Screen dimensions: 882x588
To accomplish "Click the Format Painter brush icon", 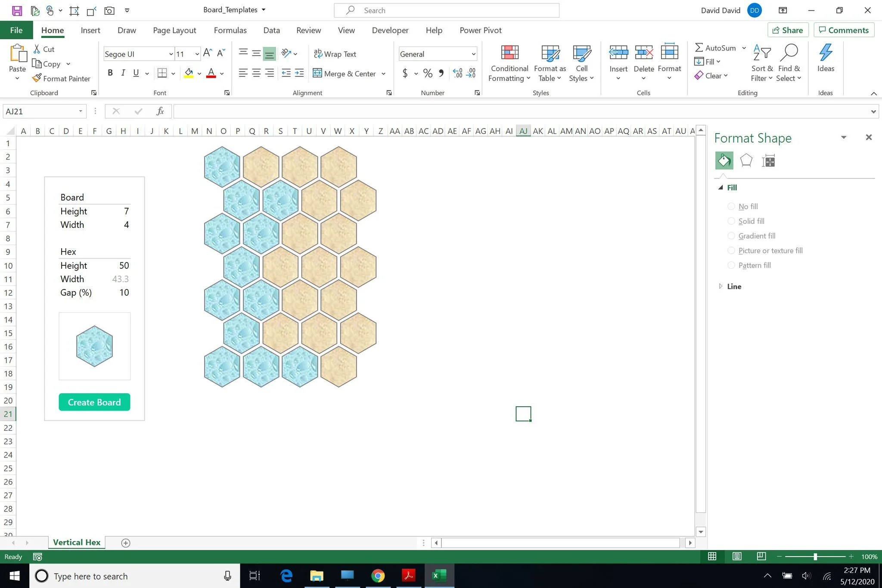I will tap(37, 78).
